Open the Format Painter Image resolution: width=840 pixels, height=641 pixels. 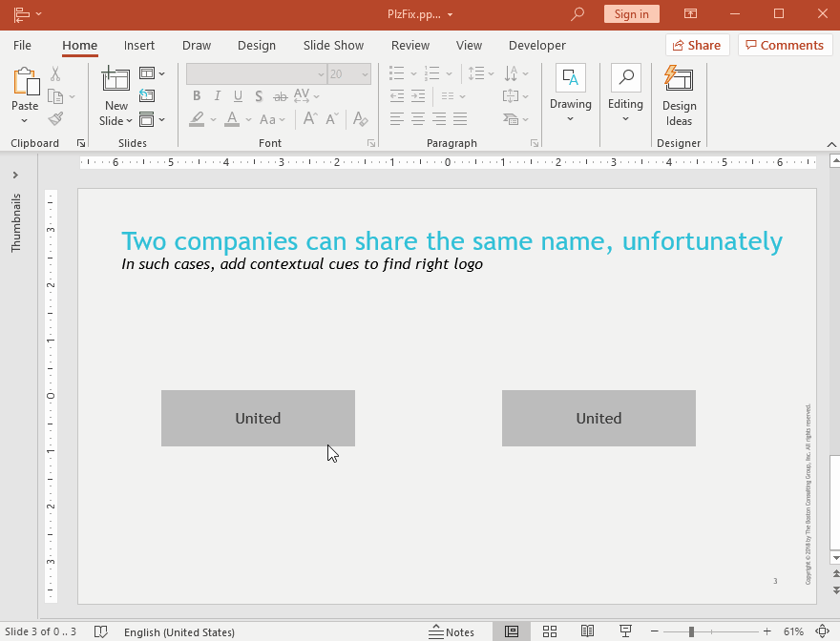(x=55, y=118)
